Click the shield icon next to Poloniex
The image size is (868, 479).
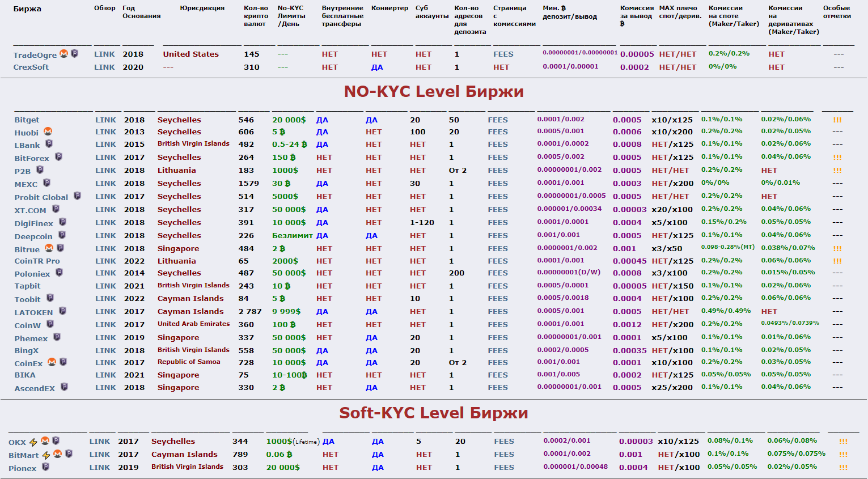(x=59, y=273)
